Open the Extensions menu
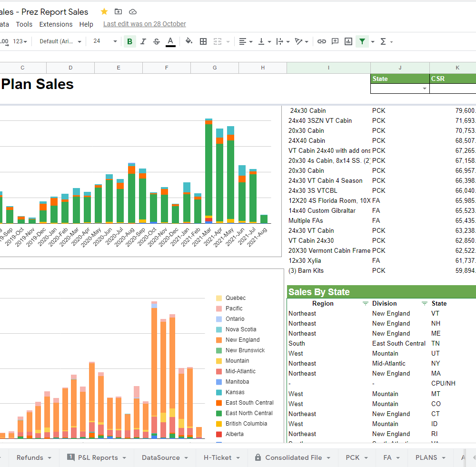Image resolution: width=476 pixels, height=467 pixels. (56, 24)
